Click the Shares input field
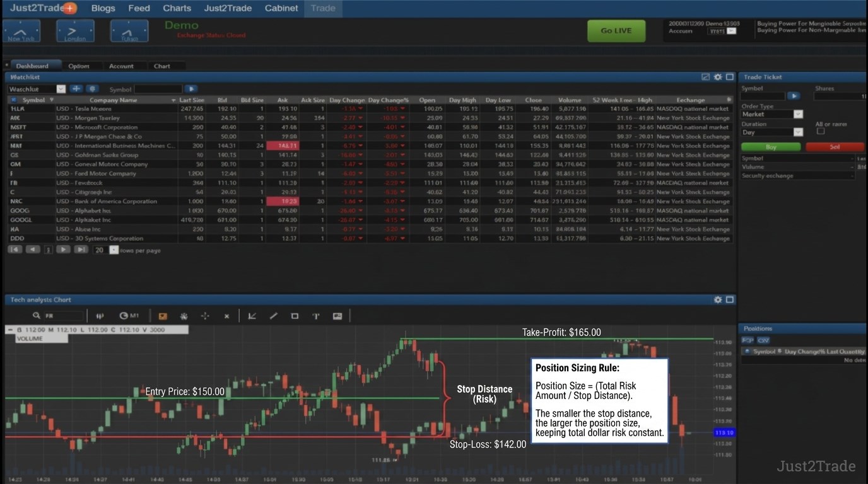The width and height of the screenshot is (868, 484). (x=840, y=96)
